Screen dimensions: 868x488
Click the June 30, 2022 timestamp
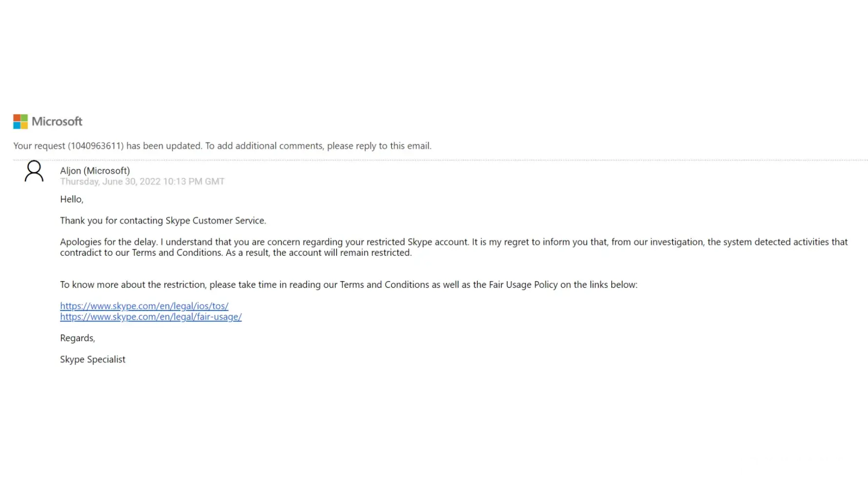click(x=142, y=182)
